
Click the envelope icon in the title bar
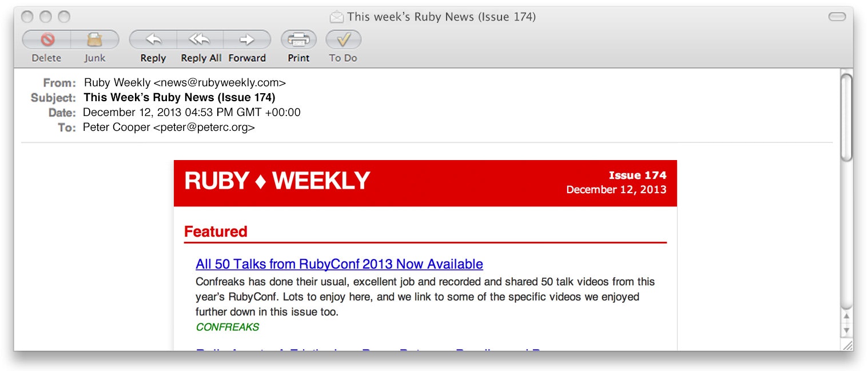tap(336, 17)
